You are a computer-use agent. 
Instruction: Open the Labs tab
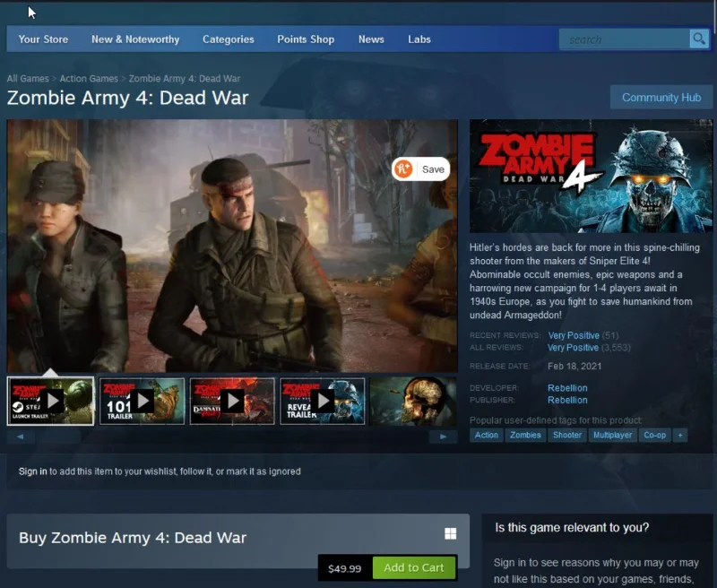coord(419,39)
